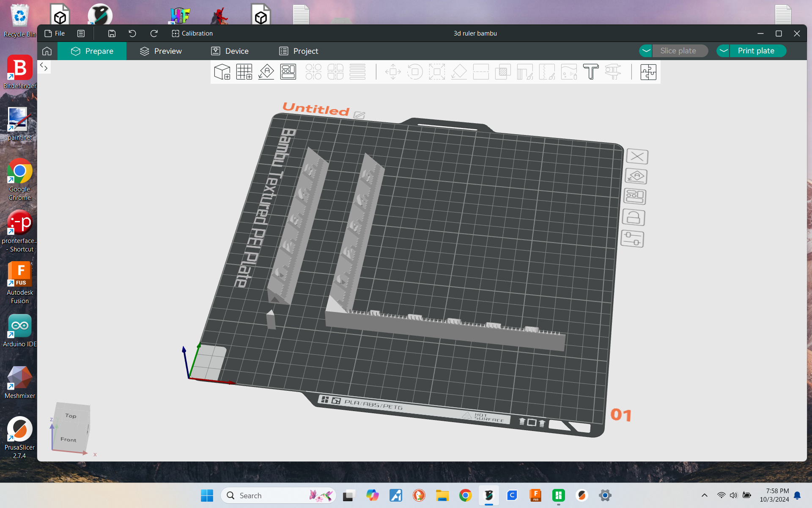Switch to the Preview tab
Viewport: 812px width, 508px height.
coord(161,51)
